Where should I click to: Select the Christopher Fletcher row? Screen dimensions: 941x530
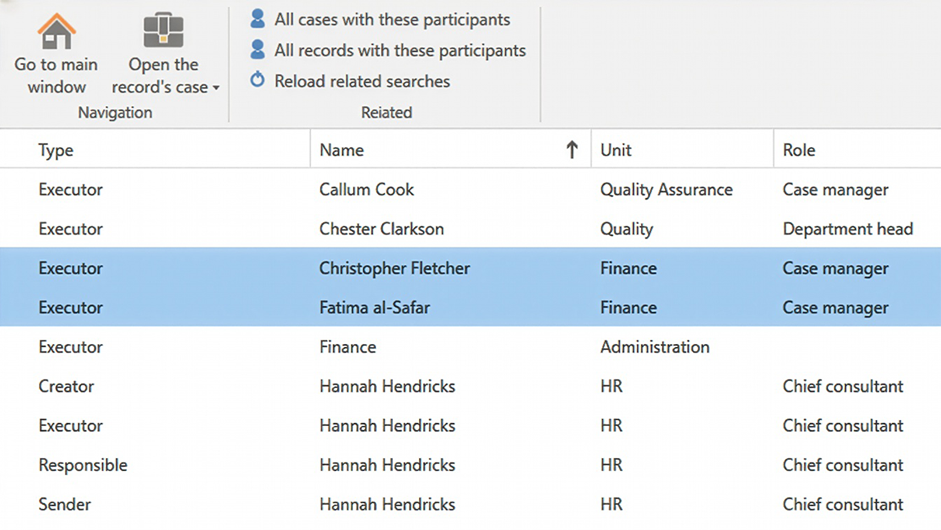pos(394,268)
